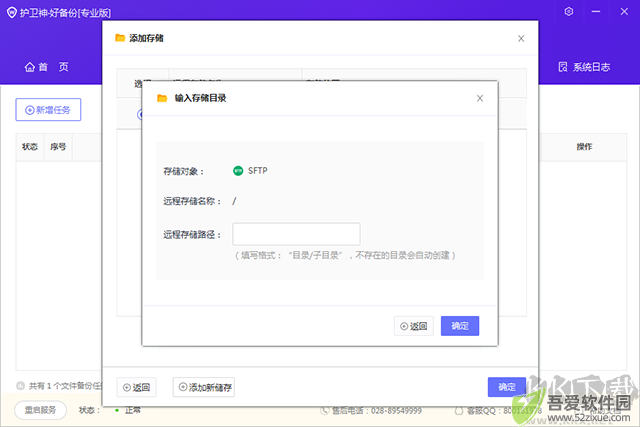Click the 添加新储存 button
The height and width of the screenshot is (427, 640).
(x=204, y=387)
